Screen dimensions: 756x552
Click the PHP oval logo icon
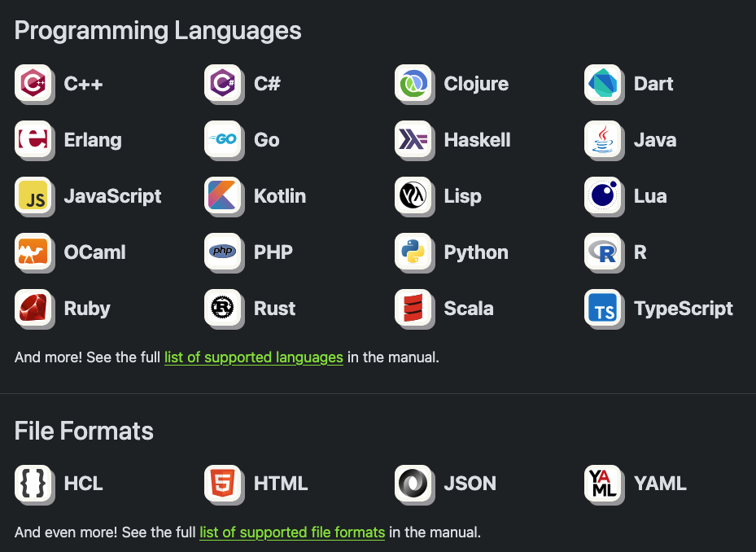coord(223,252)
